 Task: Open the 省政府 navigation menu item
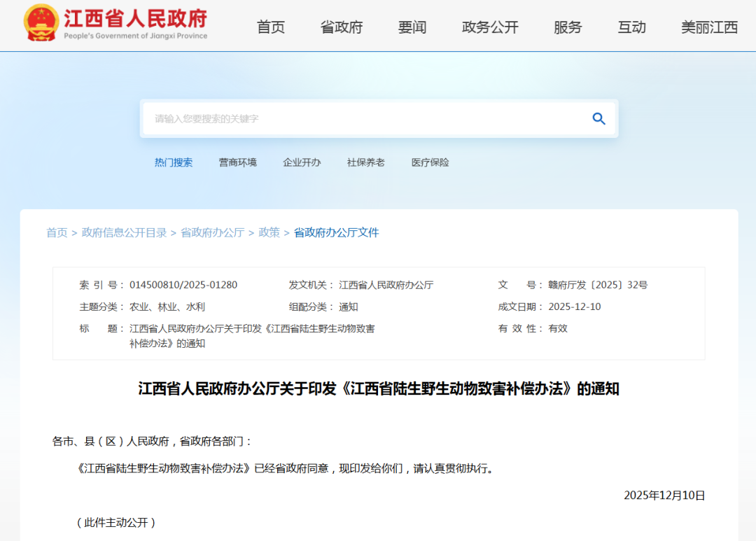341,27
